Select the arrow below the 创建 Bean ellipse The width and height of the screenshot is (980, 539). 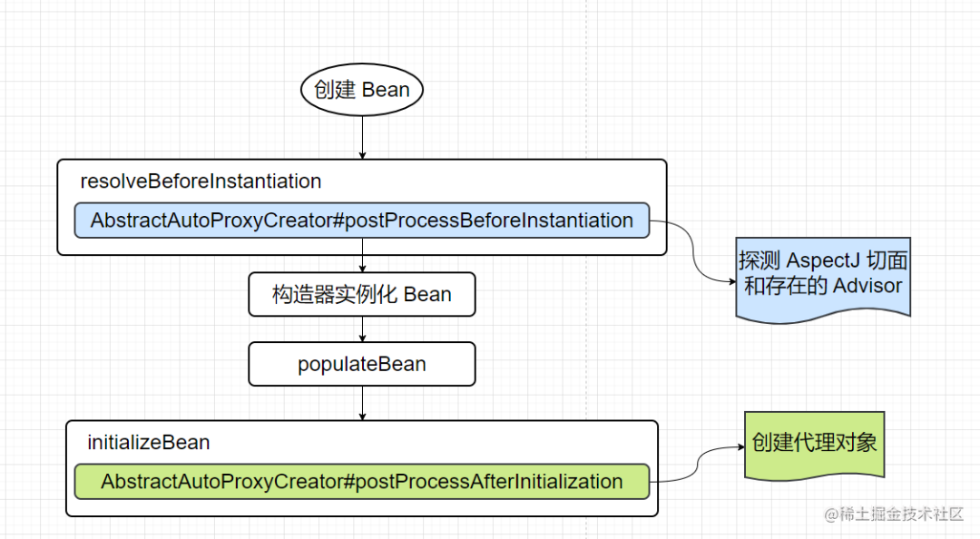pyautogui.click(x=362, y=137)
